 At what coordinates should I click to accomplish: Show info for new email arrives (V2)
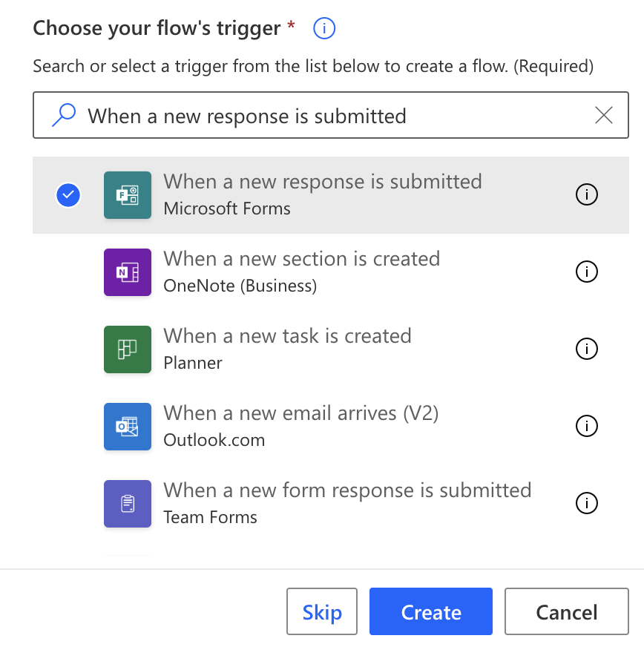tap(587, 426)
